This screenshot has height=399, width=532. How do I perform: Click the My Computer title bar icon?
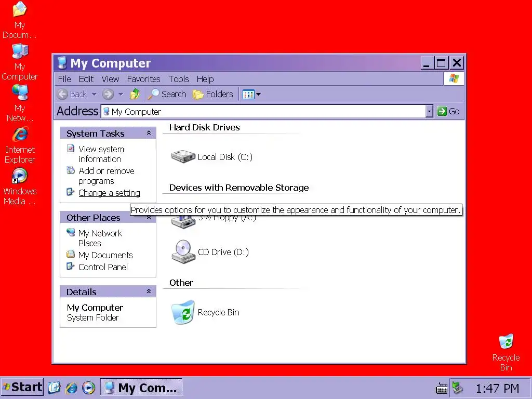62,63
